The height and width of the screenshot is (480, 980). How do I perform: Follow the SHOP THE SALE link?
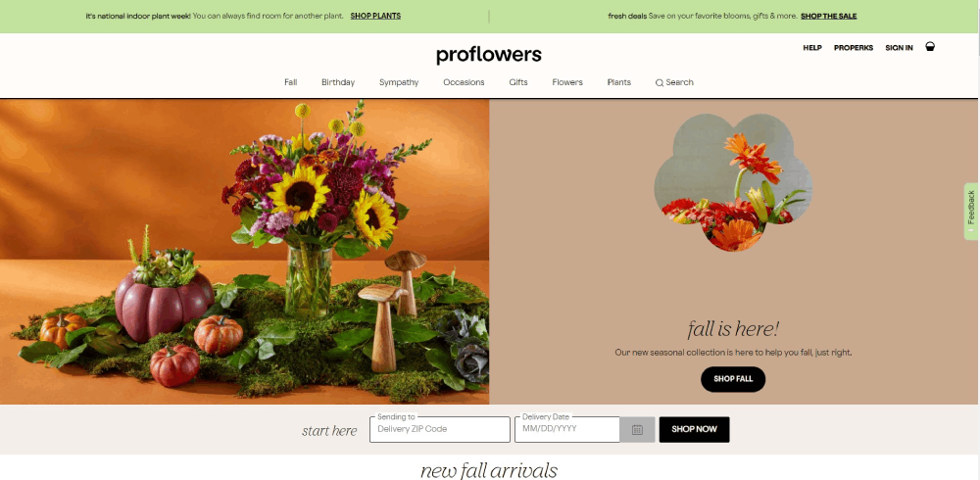pos(829,16)
